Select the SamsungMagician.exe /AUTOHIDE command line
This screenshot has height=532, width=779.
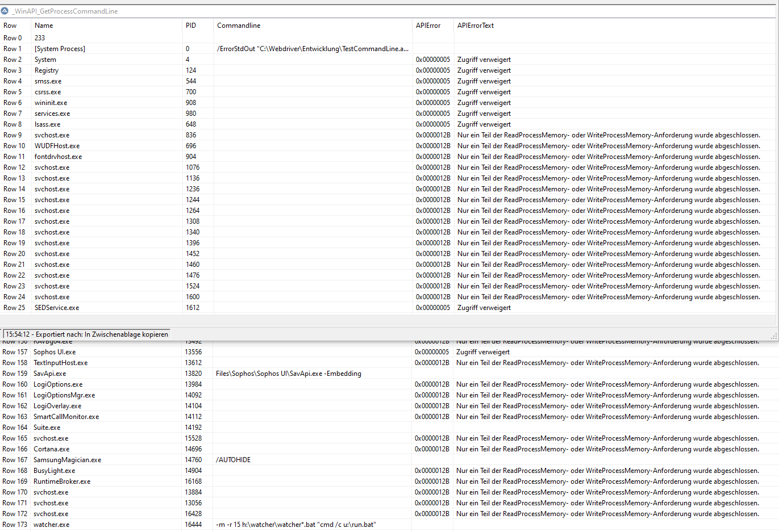pyautogui.click(x=234, y=460)
